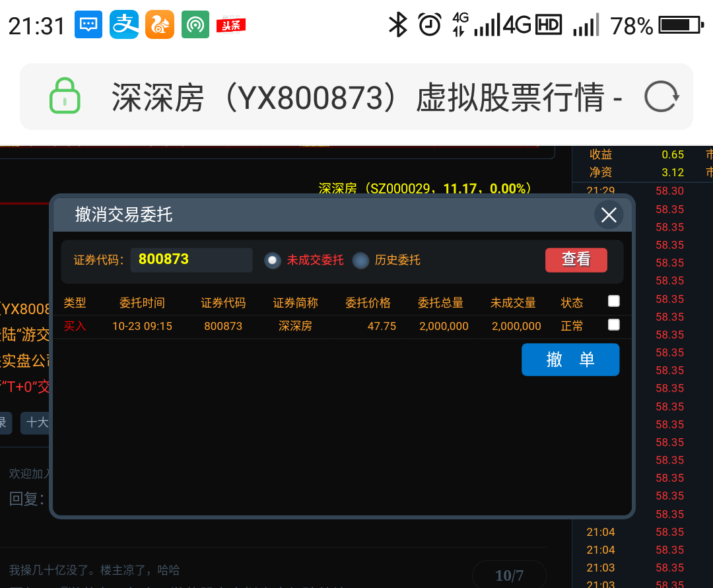Open the Alipay notification icon
The height and width of the screenshot is (588, 713).
(124, 25)
